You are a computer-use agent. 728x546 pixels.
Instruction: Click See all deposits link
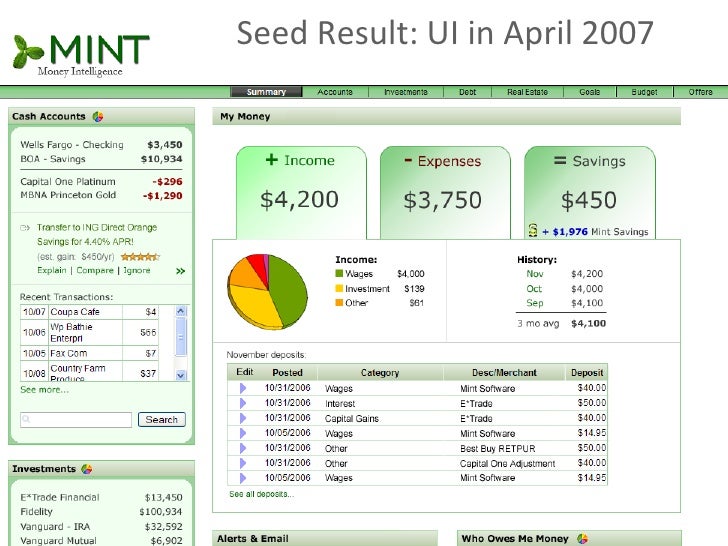[x=261, y=494]
